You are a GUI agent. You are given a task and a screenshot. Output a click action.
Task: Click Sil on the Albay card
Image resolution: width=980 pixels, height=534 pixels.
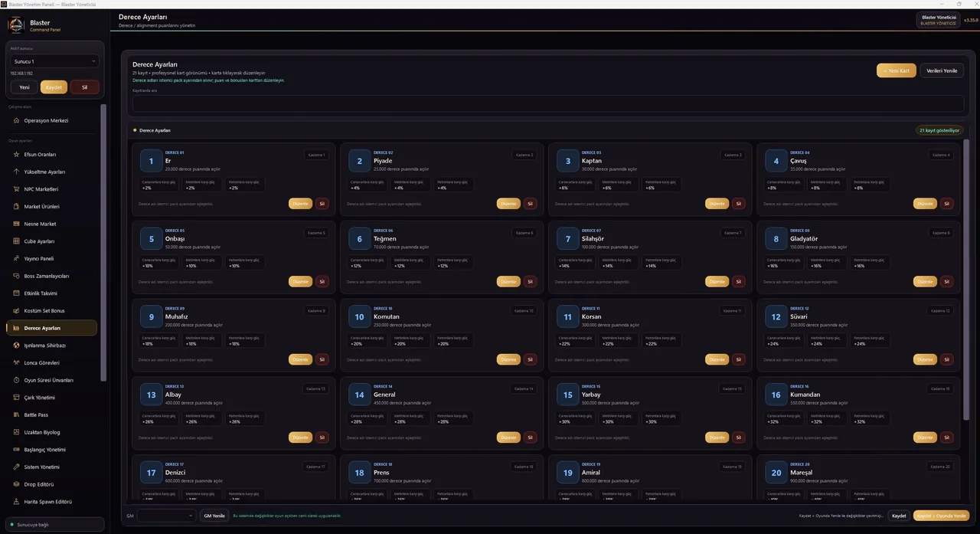point(322,437)
